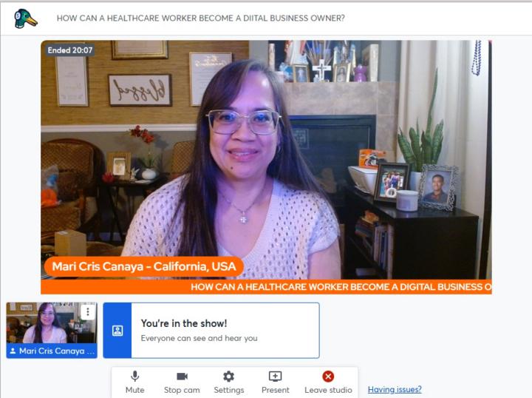Click the Mari Cris Canaya name label
532x398 pixels.
52,351
